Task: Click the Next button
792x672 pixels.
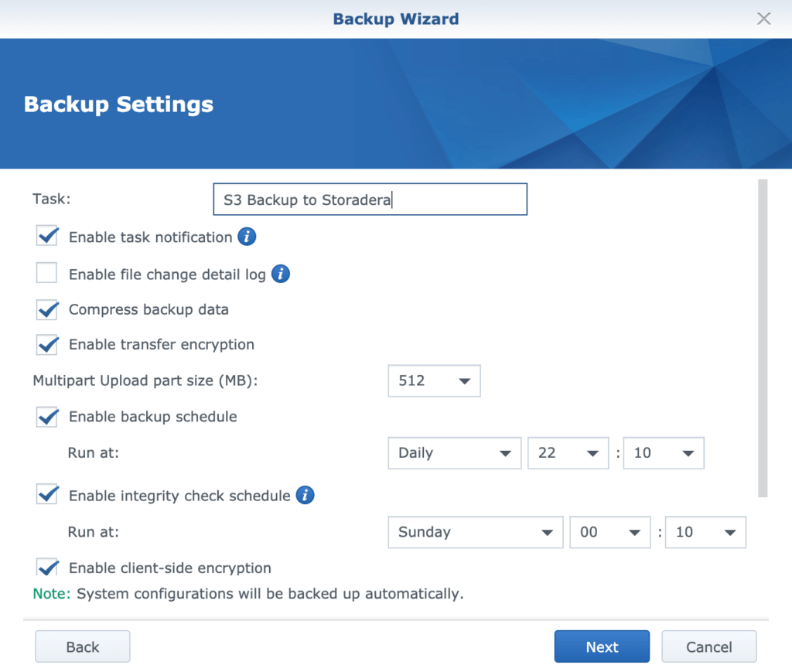Action: point(602,647)
